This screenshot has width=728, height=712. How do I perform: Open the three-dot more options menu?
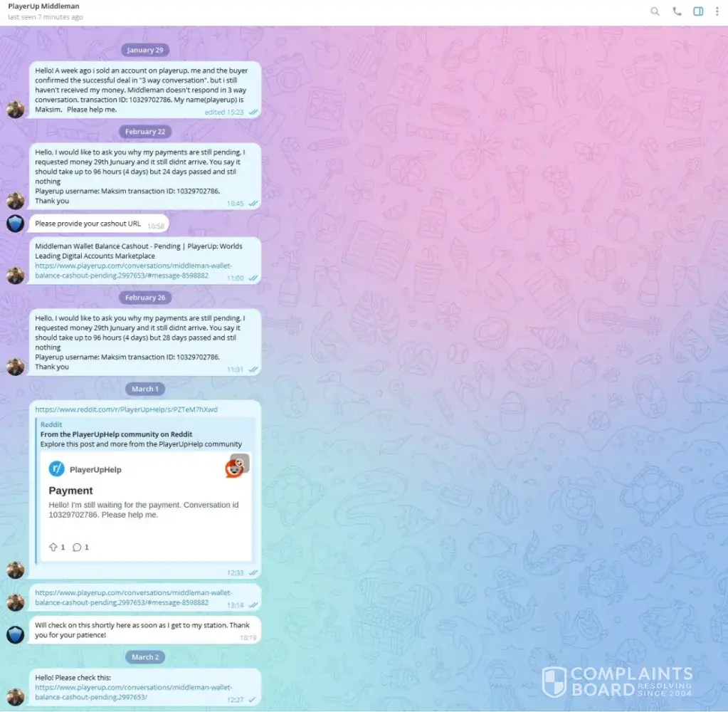[x=717, y=11]
